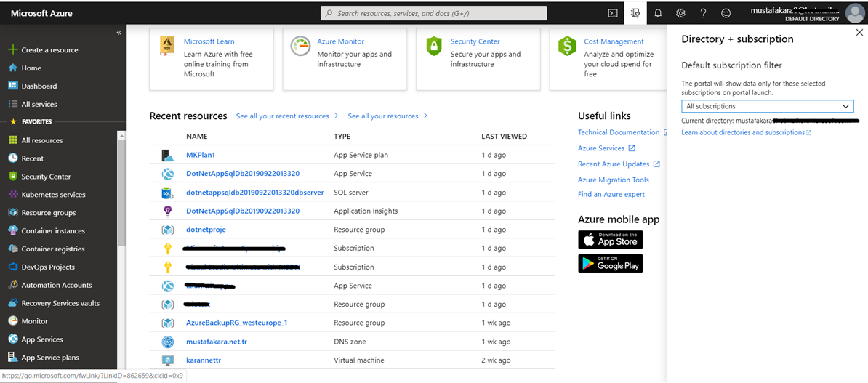Click the LAST VIEWED column header
868x383 pixels.
[505, 136]
